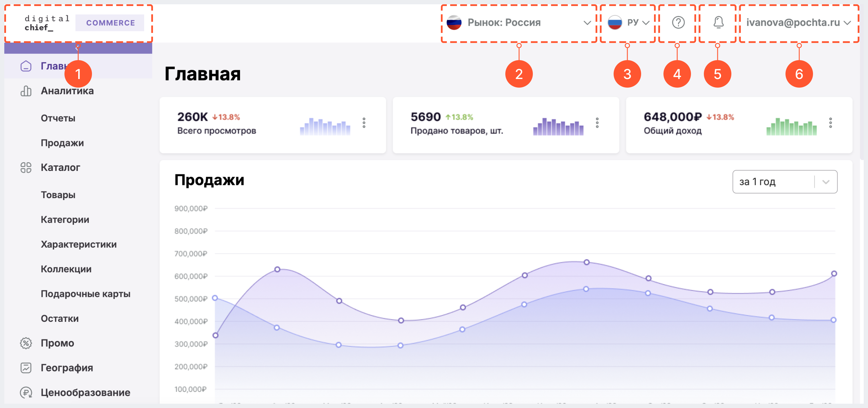
Task: Open options menu on Всего просмотров card
Action: [x=364, y=123]
